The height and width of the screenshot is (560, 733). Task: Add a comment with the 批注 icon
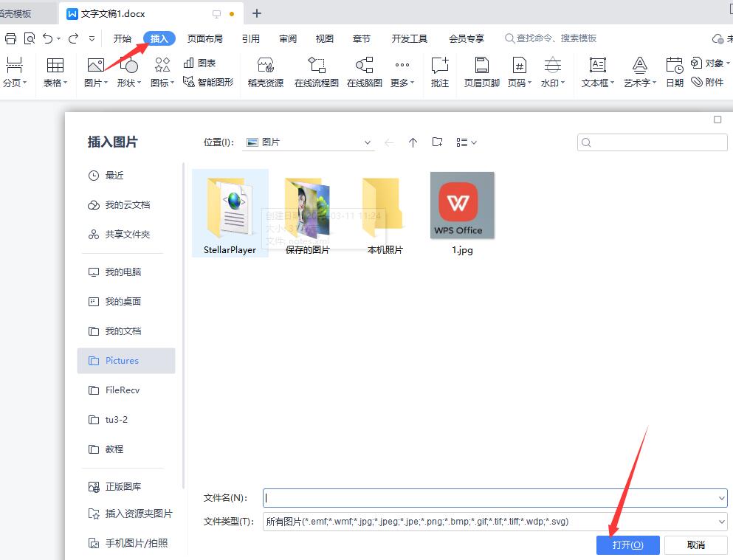[x=439, y=72]
